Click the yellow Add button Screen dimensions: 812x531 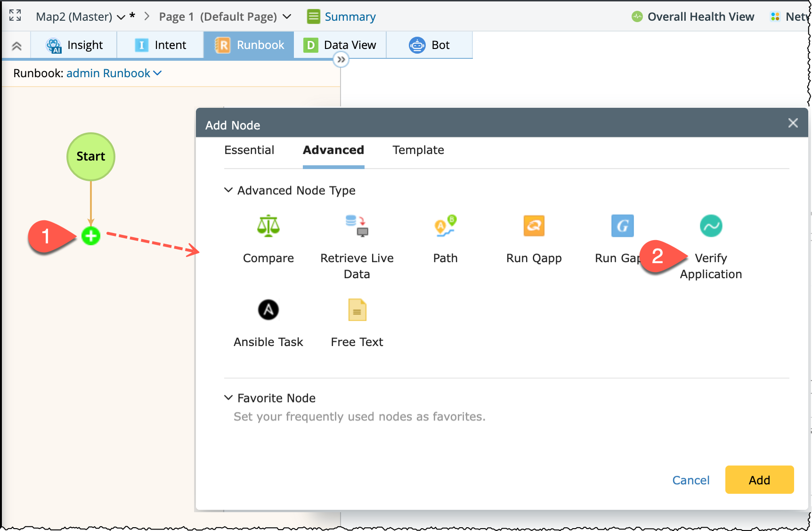tap(759, 480)
